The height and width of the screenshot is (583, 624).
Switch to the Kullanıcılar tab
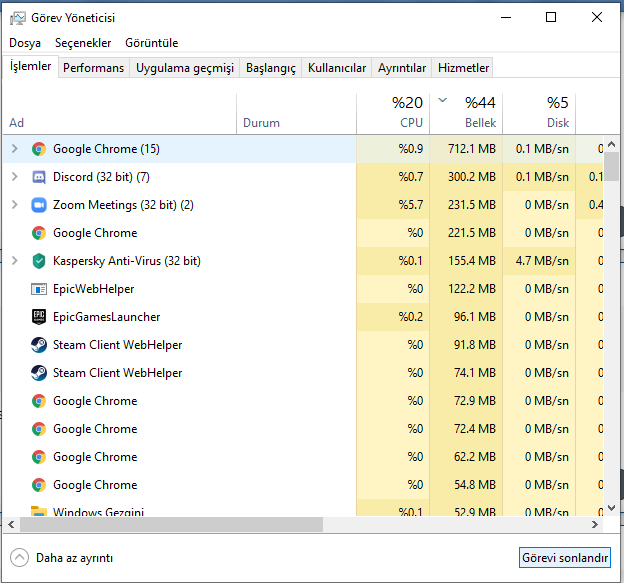coord(337,68)
